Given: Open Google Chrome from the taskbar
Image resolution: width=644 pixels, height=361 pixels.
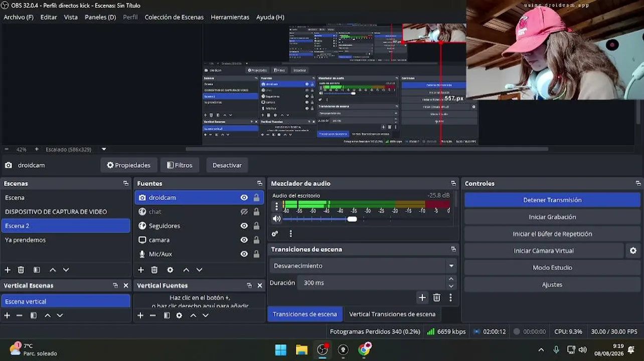Looking at the screenshot, I should (x=365, y=349).
